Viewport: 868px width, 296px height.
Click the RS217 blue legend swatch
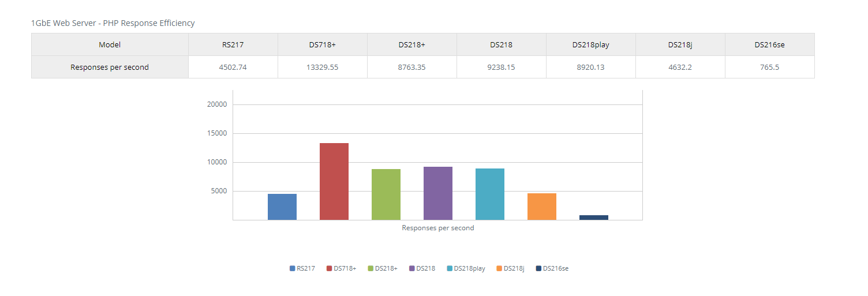293,268
